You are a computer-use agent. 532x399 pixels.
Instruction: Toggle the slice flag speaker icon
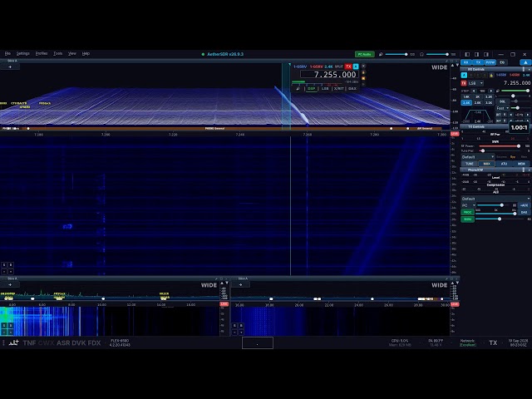298,89
